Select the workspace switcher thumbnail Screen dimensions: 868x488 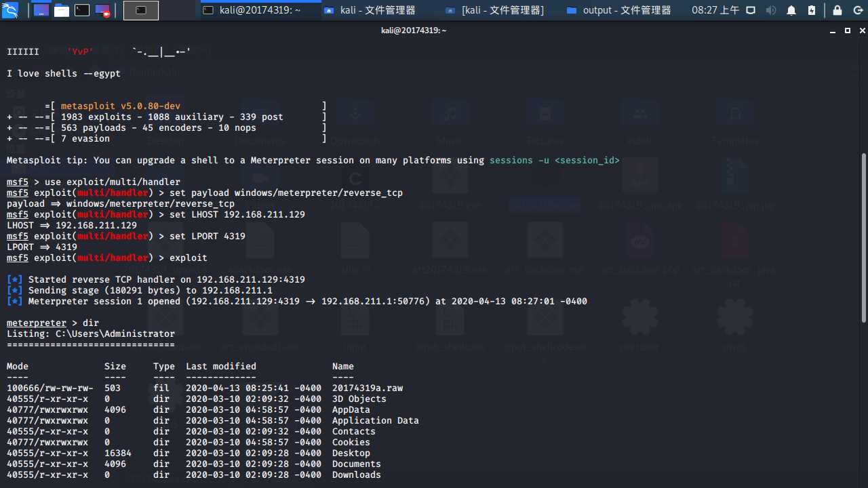click(x=141, y=10)
